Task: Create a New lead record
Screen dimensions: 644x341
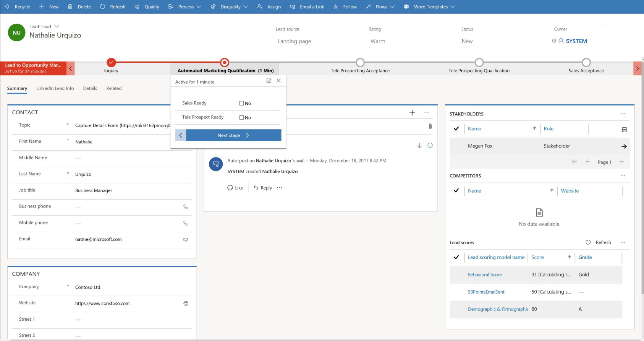Action: point(49,7)
